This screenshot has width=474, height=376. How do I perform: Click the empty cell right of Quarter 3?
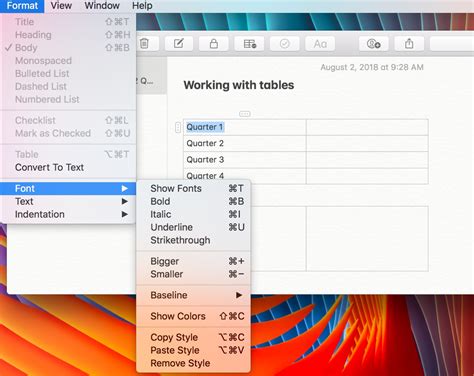[367, 160]
